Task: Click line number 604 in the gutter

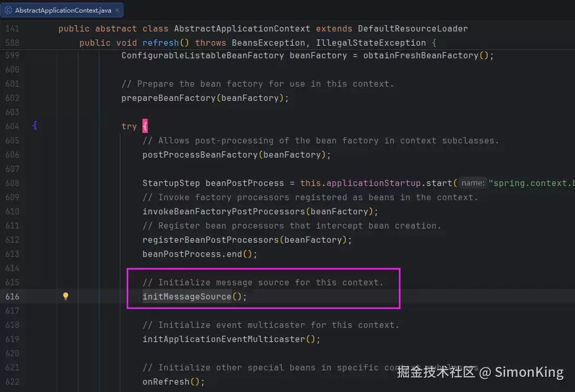Action: [x=12, y=126]
